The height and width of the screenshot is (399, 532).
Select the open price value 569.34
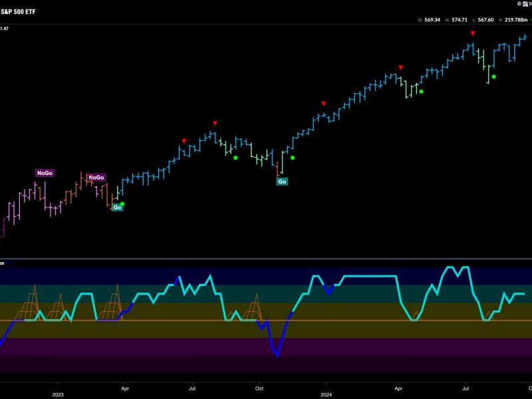432,20
